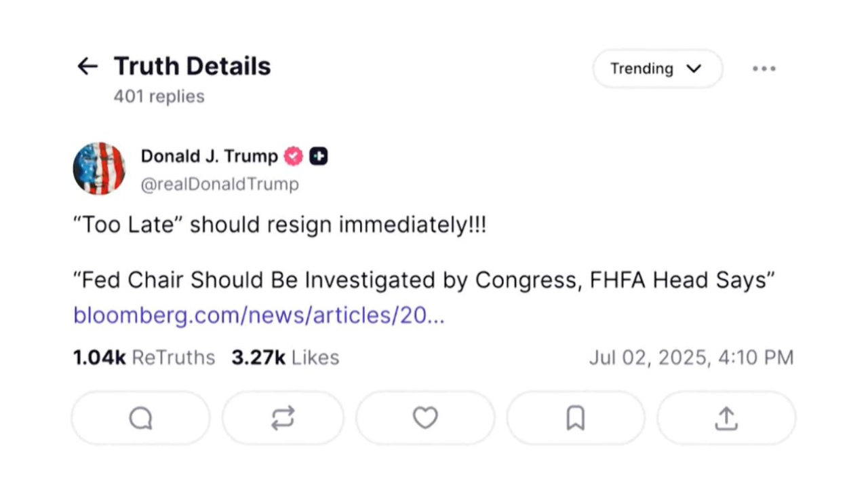ReTruth this post using the repost icon
The width and height of the screenshot is (868, 486).
[283, 418]
